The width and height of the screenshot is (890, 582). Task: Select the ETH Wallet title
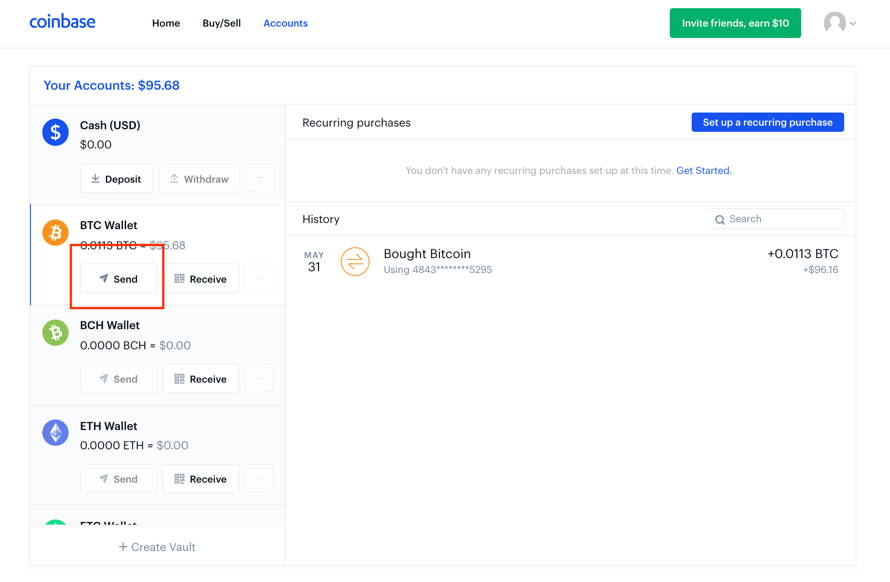coord(108,426)
